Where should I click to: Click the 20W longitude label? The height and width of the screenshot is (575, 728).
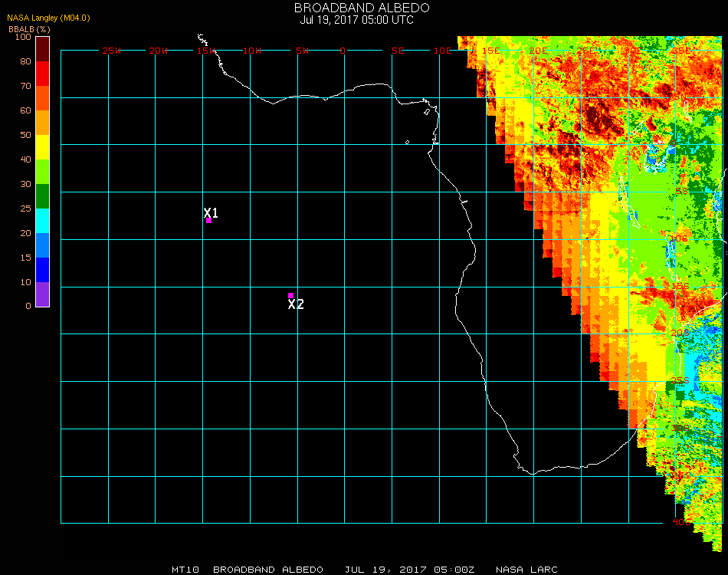click(159, 51)
